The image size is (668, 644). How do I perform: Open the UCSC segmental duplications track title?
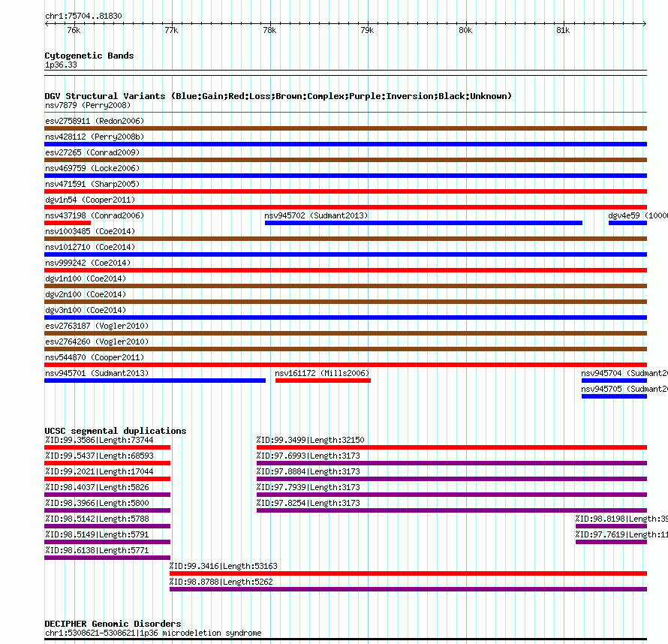[116, 431]
